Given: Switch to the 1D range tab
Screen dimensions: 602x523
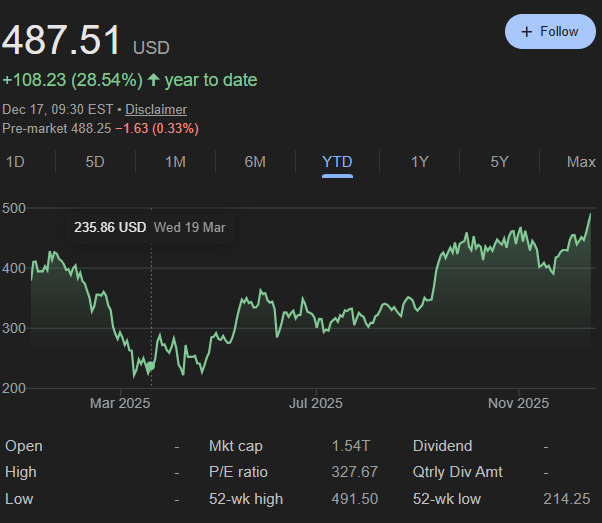Looking at the screenshot, I should pyautogui.click(x=17, y=162).
